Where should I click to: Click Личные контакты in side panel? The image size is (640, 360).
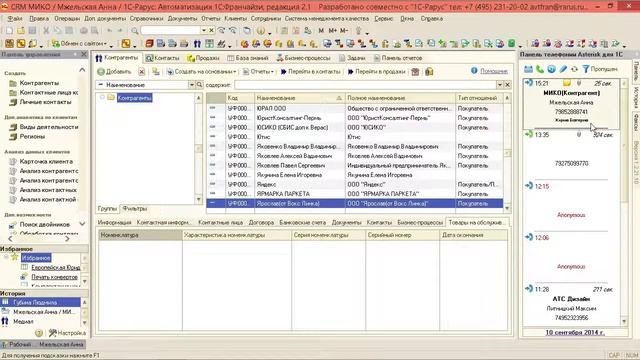click(45, 102)
